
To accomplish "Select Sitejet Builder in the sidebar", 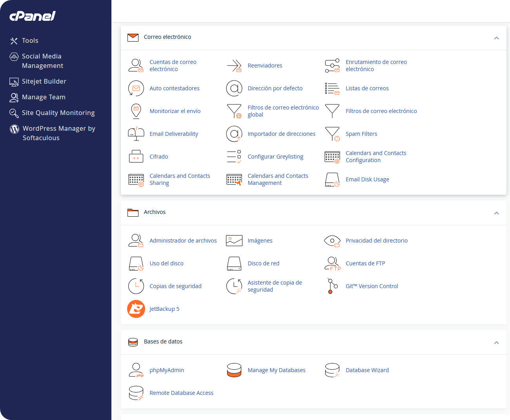I will pos(44,82).
